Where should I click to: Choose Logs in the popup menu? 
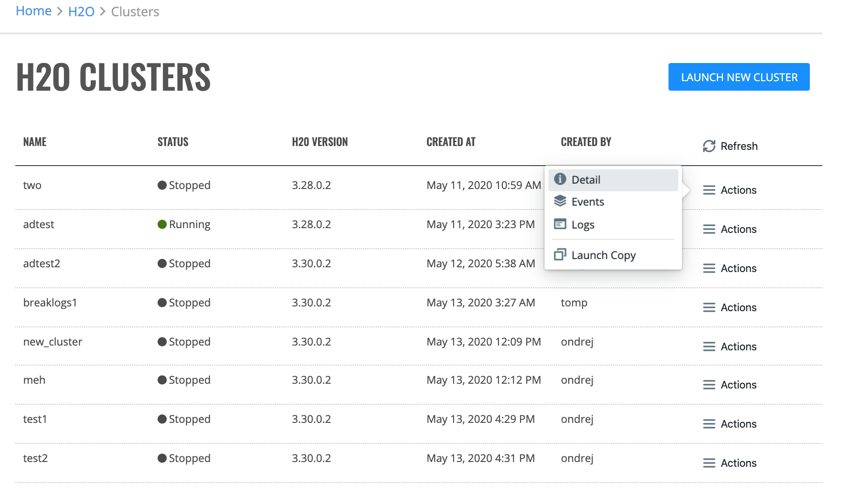pyautogui.click(x=613, y=225)
